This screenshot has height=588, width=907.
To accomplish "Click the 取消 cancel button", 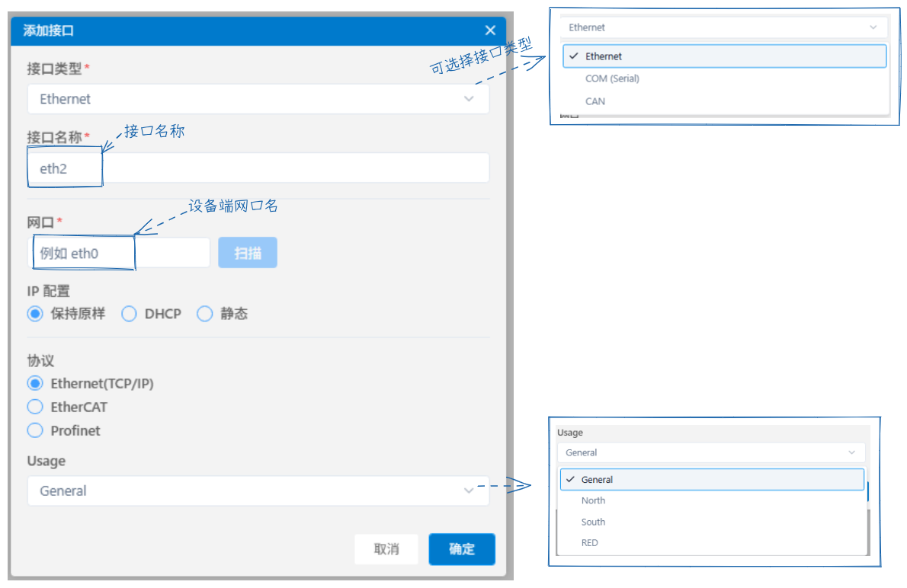I will (386, 549).
